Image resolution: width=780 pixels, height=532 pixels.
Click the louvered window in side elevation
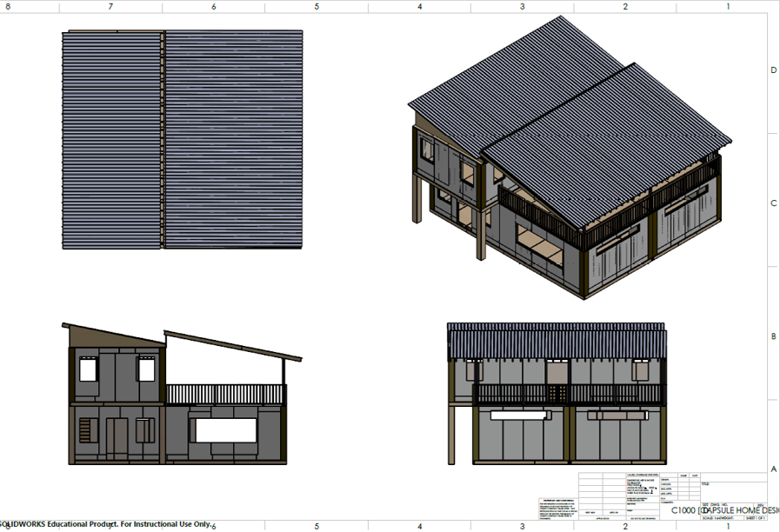pos(84,429)
